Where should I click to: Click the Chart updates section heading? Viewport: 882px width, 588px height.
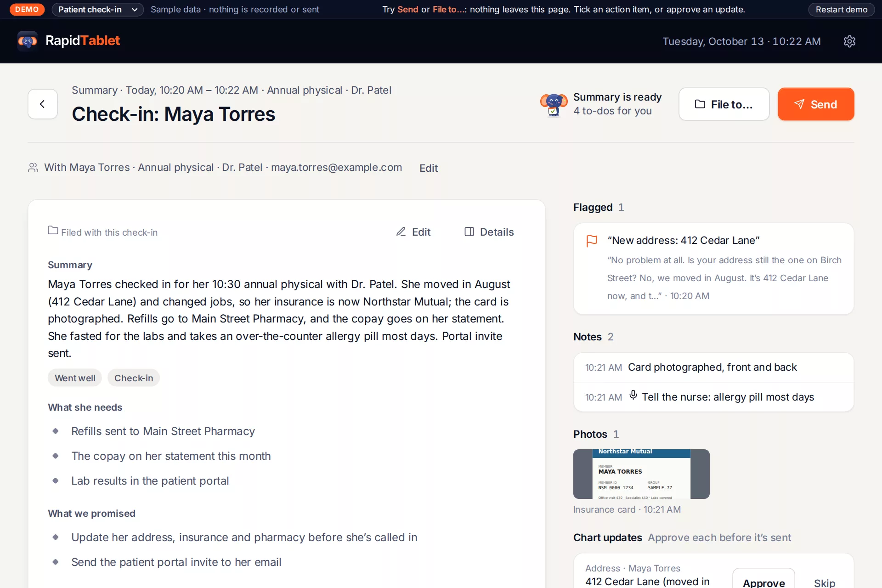607,537
